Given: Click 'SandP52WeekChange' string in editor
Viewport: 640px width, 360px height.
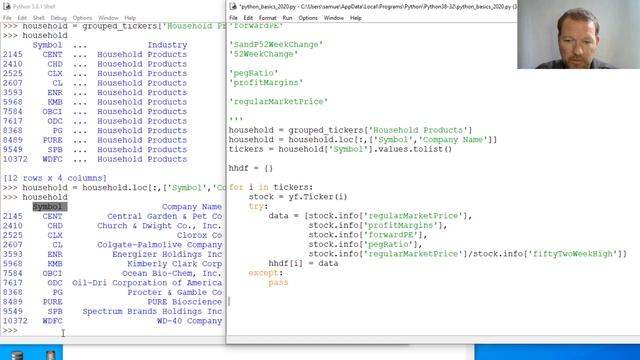Looking at the screenshot, I should [276, 44].
